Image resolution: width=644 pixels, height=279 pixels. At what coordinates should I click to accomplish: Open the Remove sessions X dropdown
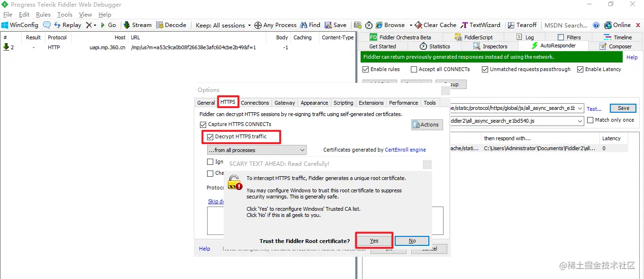tap(91, 25)
